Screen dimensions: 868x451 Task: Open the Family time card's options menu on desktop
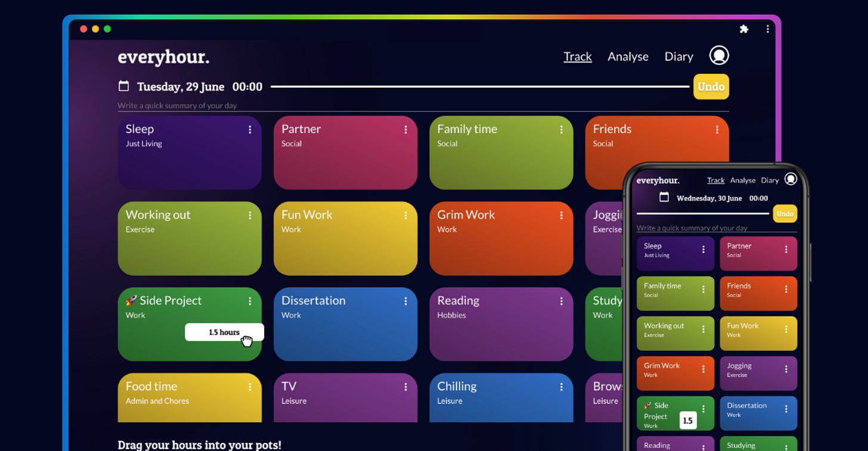point(561,129)
